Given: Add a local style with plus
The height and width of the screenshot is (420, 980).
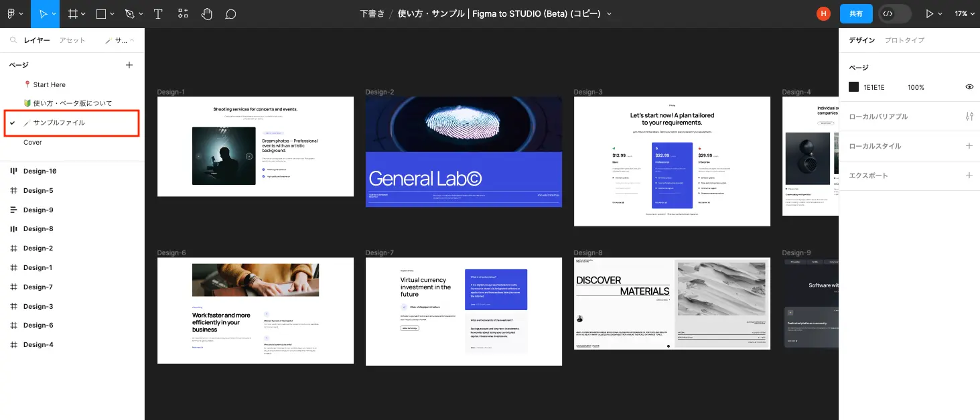Looking at the screenshot, I should click(x=969, y=146).
